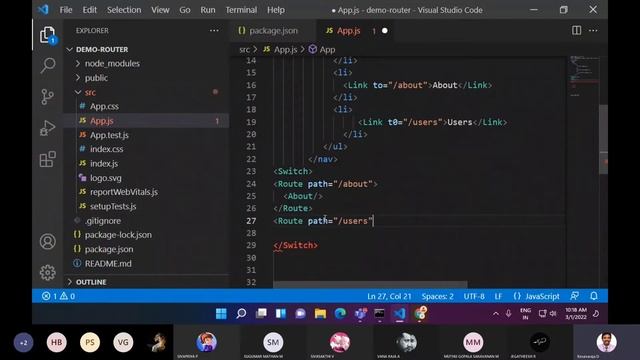Open File Explorer from taskbar
This screenshot has width=640, height=360.
[x=320, y=313]
